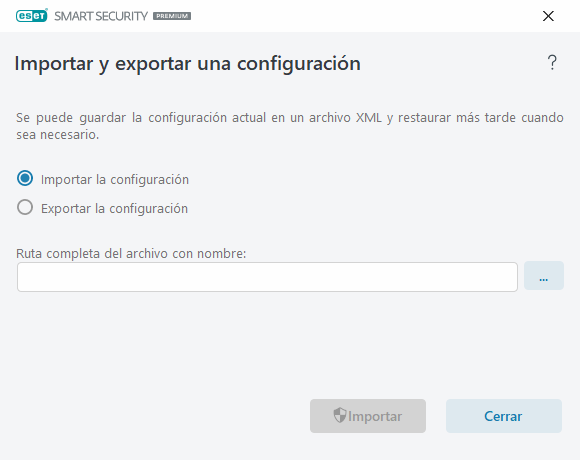Choose Exportar la configuración option
Viewport: 580px width, 460px height.
(25, 207)
